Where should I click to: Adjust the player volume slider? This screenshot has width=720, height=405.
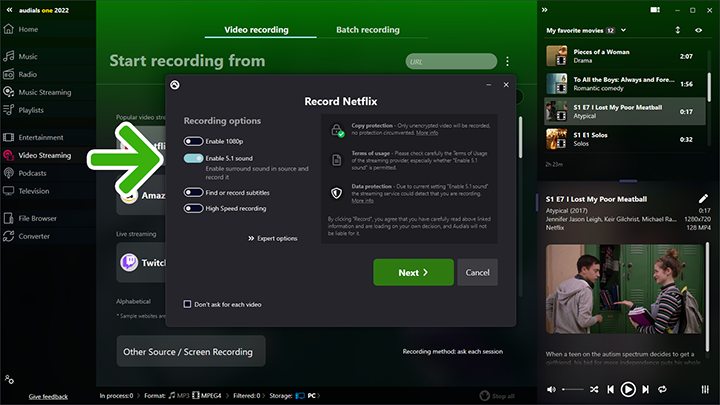[573, 389]
